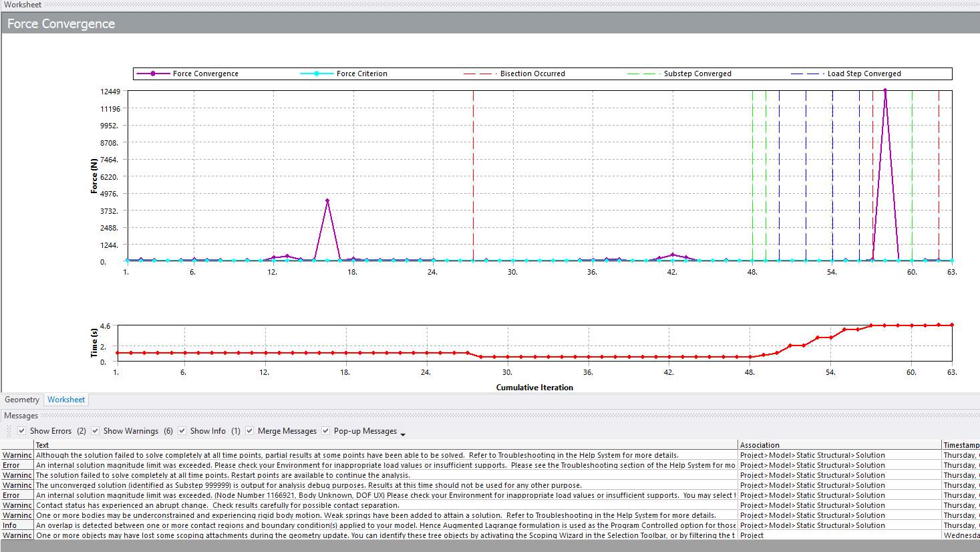Click the blue Load Step Converged legend line
The image size is (980, 552).
click(805, 74)
